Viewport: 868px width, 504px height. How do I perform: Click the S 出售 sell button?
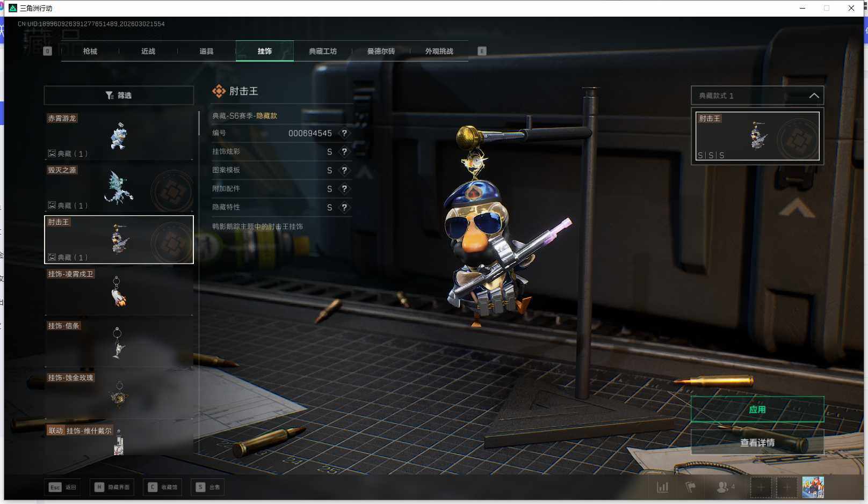(208, 487)
